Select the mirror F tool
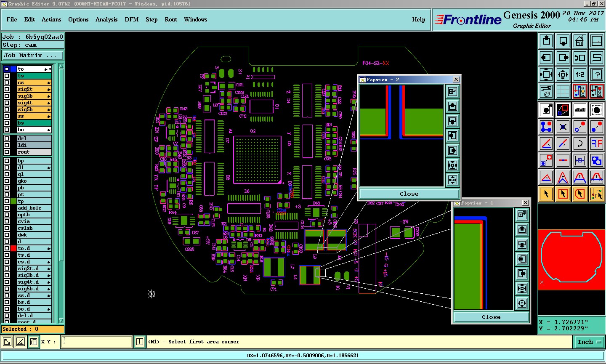The image size is (606, 364). click(x=597, y=143)
